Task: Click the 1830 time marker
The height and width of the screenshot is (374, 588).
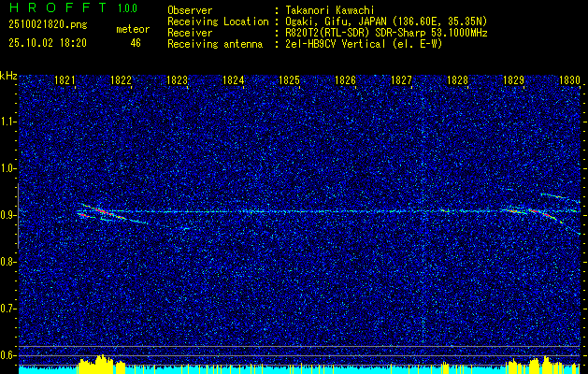Action: tap(569, 80)
